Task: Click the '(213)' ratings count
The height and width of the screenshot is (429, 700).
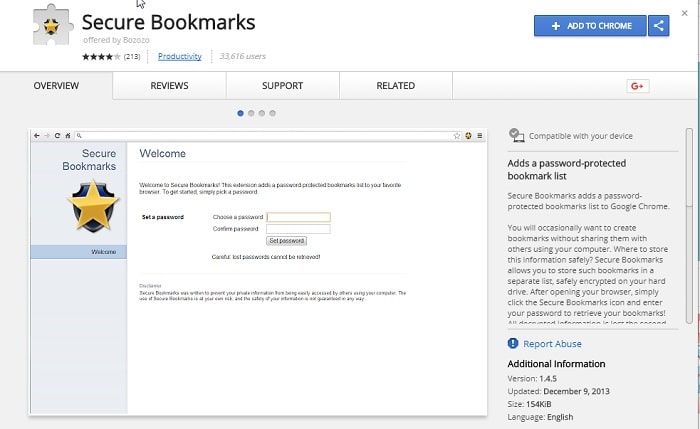Action: 132,56
